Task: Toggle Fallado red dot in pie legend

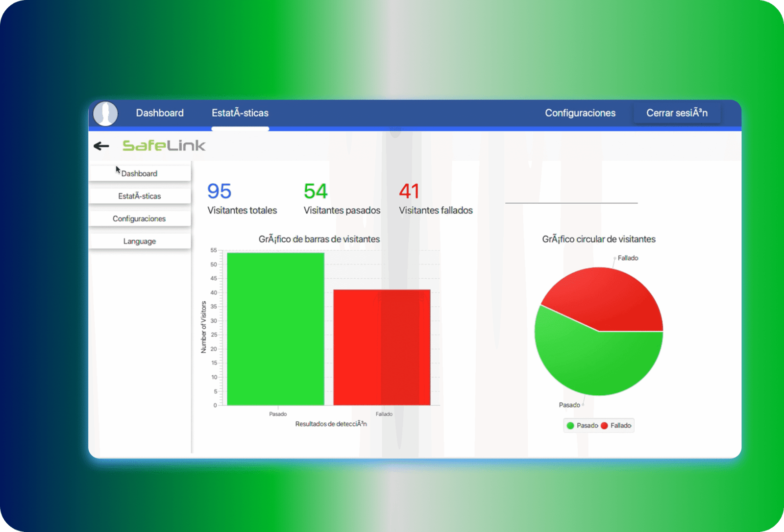Action: point(604,426)
